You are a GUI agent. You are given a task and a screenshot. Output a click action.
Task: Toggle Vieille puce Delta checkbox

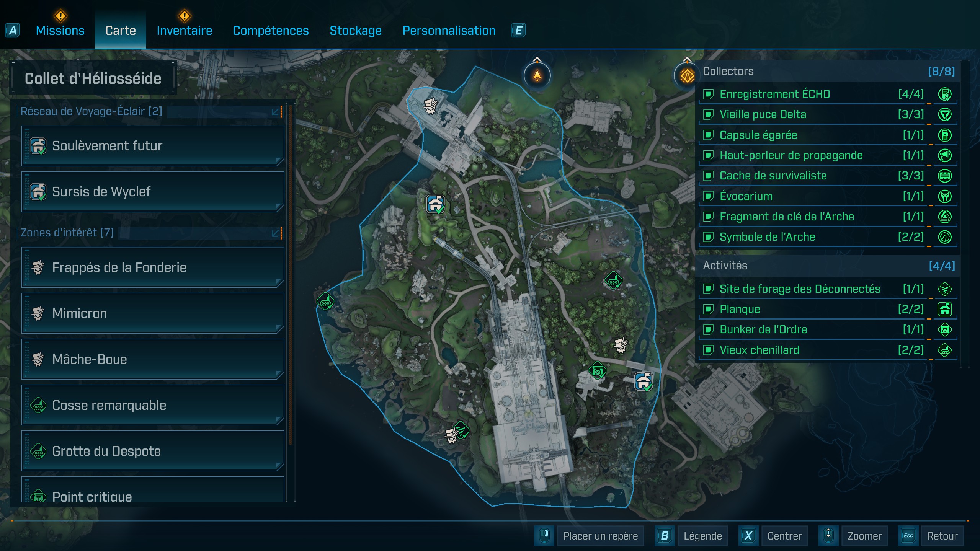click(709, 114)
